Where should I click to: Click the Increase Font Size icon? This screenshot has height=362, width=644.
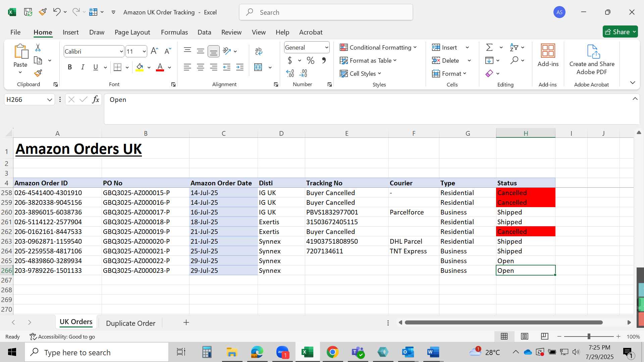click(154, 51)
